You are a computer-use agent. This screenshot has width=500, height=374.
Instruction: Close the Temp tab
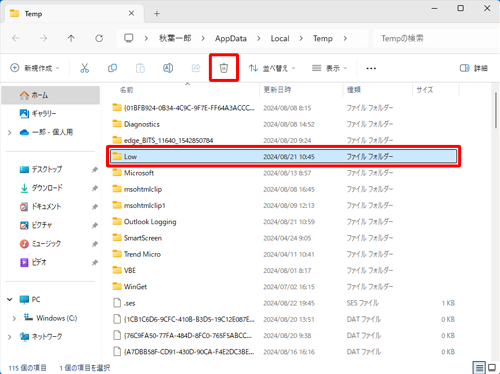coord(131,13)
